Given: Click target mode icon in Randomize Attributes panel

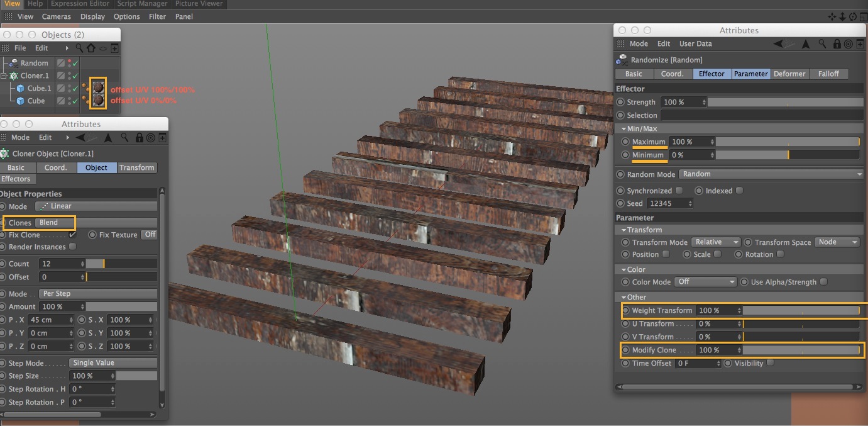Looking at the screenshot, I should click(849, 44).
